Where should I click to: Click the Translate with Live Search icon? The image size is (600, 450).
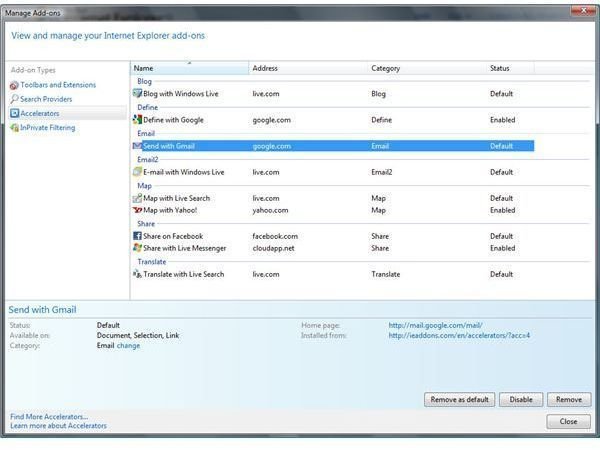[x=137, y=274]
